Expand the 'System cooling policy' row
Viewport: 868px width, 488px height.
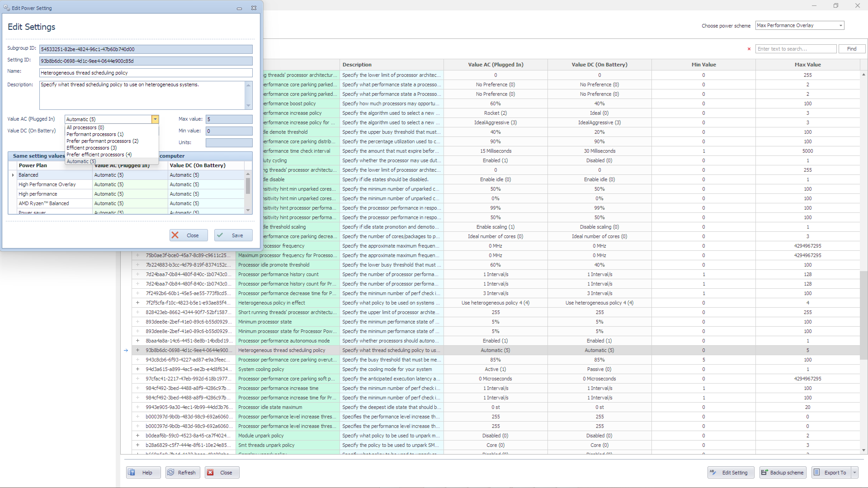click(137, 369)
